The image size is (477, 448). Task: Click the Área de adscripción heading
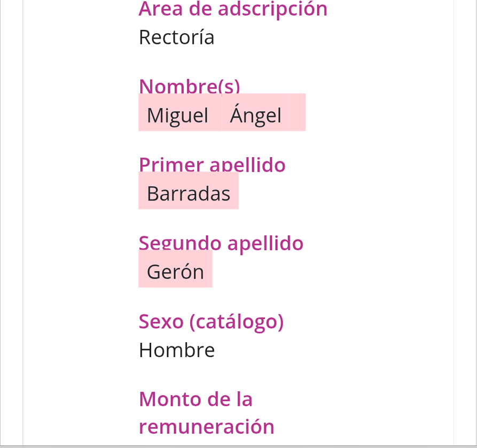(233, 9)
